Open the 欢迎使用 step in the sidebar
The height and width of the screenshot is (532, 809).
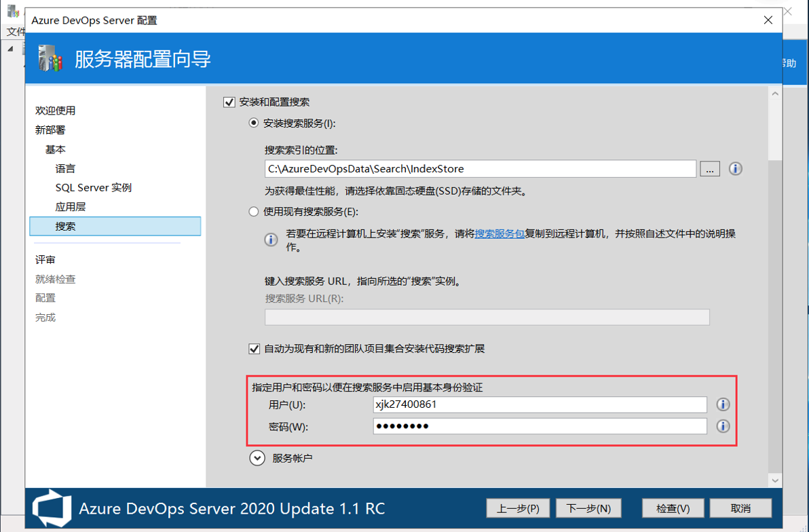click(x=55, y=111)
